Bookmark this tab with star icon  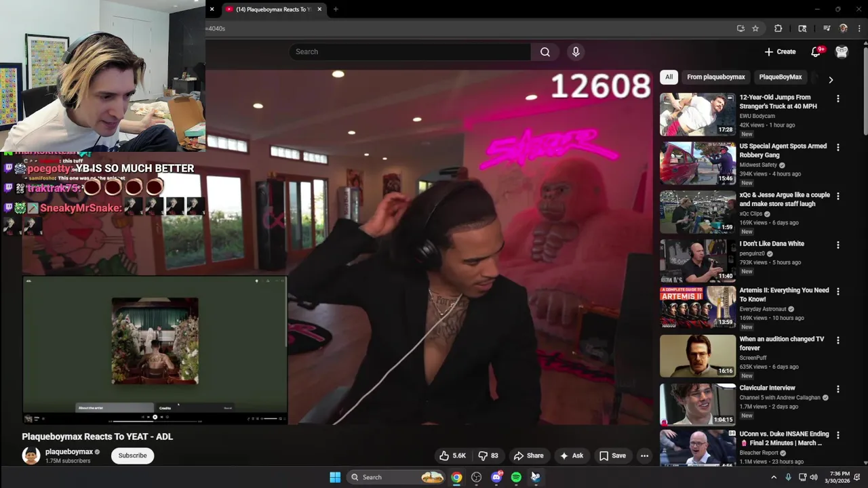click(x=755, y=28)
